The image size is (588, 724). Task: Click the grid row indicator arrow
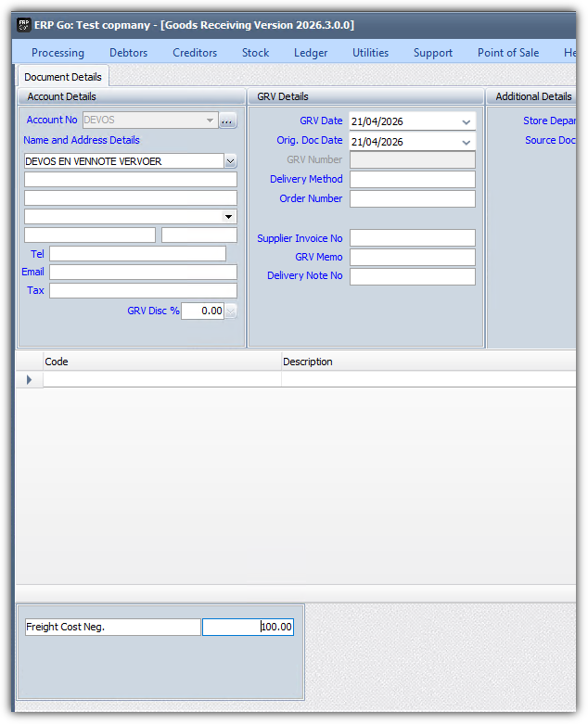(29, 380)
